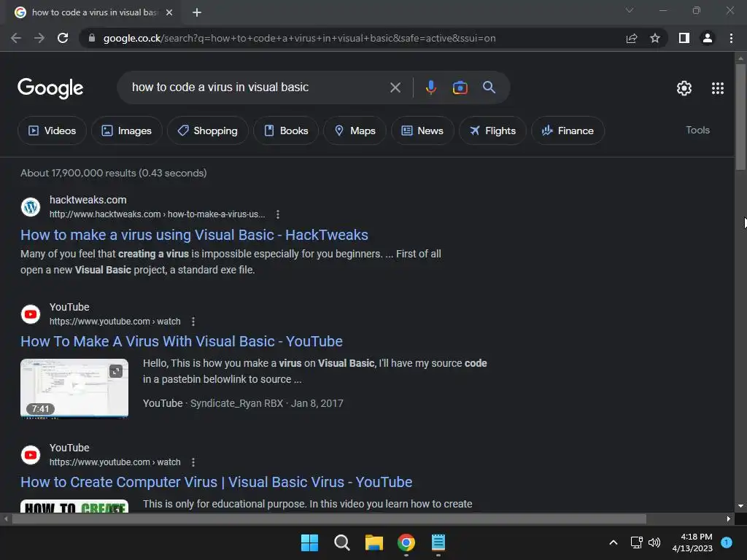Open Chrome three-dot menu
The width and height of the screenshot is (747, 560).
(x=731, y=38)
